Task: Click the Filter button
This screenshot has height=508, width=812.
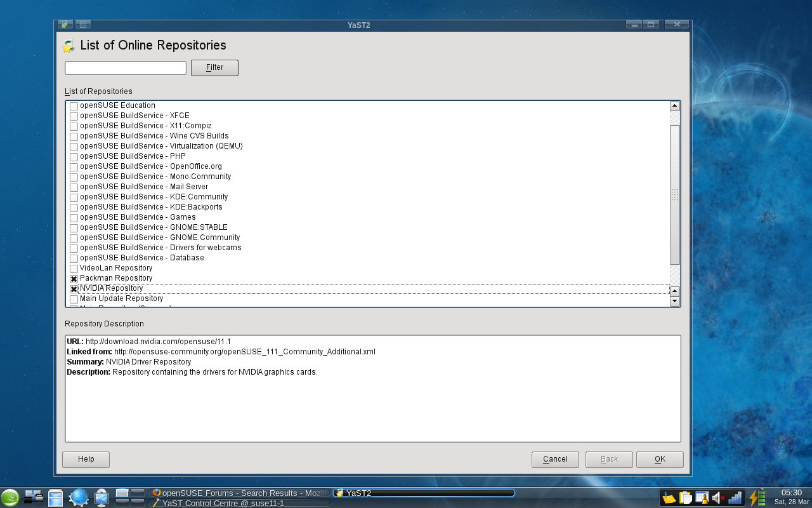Action: point(214,68)
